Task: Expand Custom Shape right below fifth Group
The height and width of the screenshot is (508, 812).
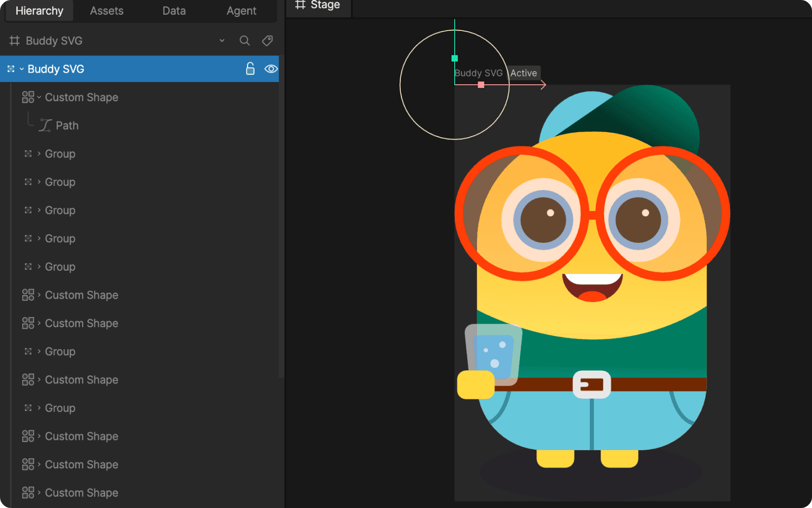Action: coord(39,295)
